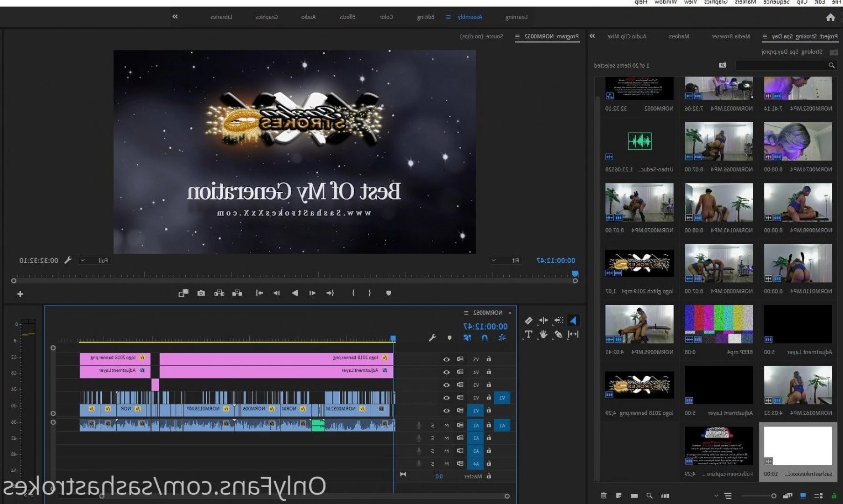Image resolution: width=843 pixels, height=504 pixels.
Task: Open timeline display settings wrench
Action: pyautogui.click(x=432, y=338)
